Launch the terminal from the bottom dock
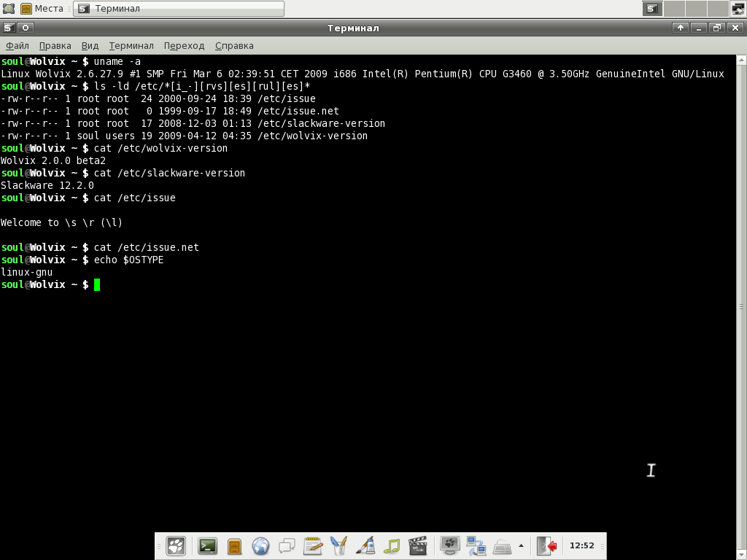This screenshot has height=560, width=747. coord(208,545)
